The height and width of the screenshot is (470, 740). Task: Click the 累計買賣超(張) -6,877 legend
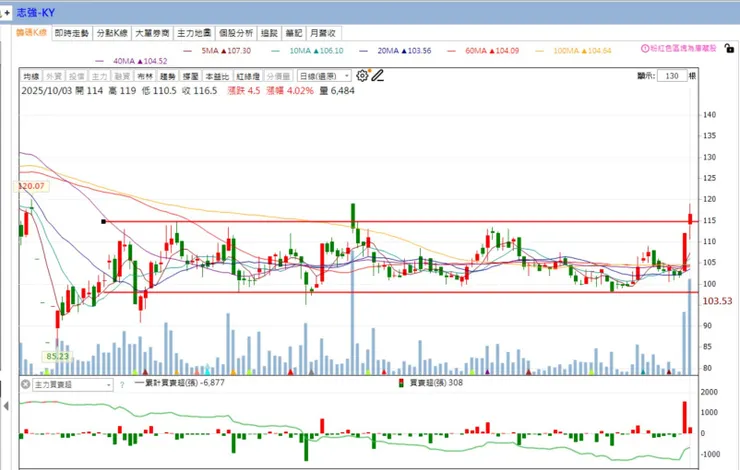click(179, 383)
